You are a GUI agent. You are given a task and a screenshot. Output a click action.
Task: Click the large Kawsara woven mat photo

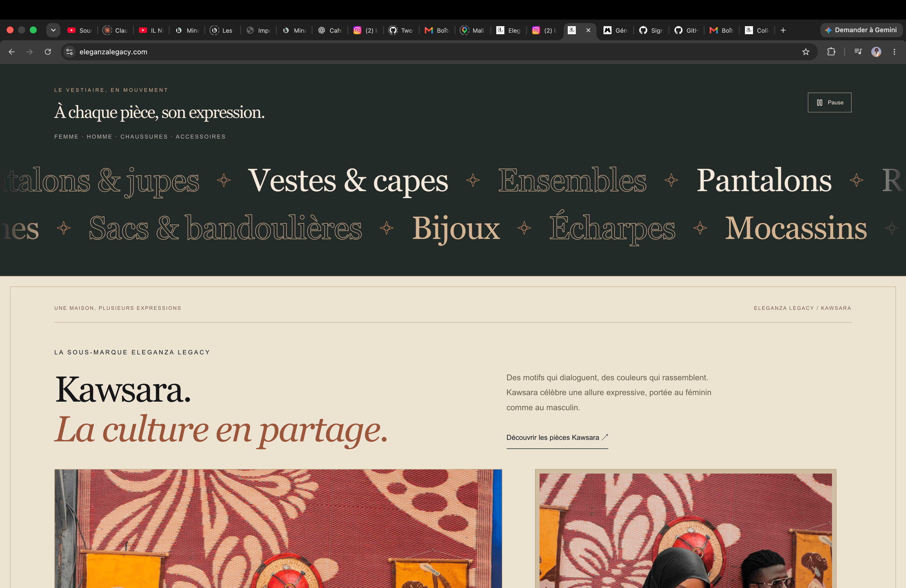278,529
